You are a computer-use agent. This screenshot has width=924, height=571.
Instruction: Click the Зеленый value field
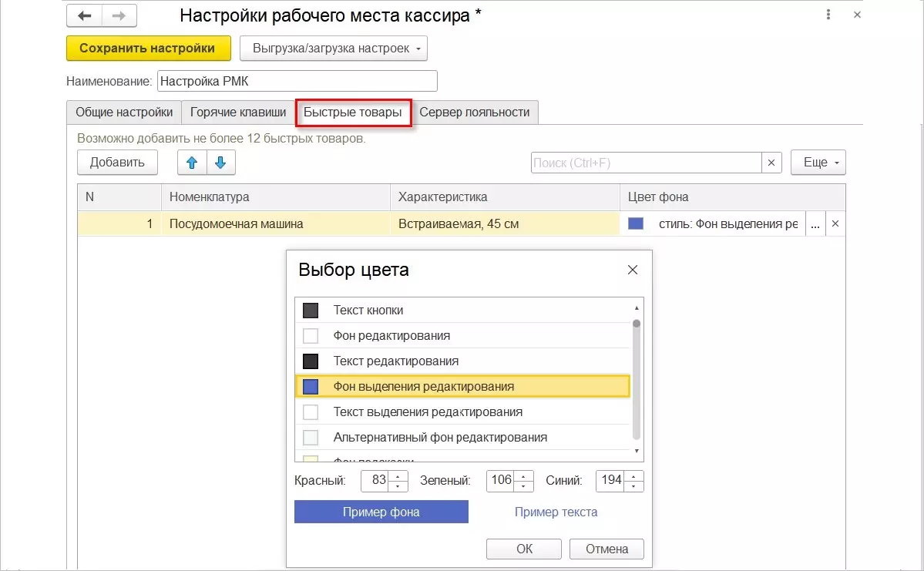point(499,481)
